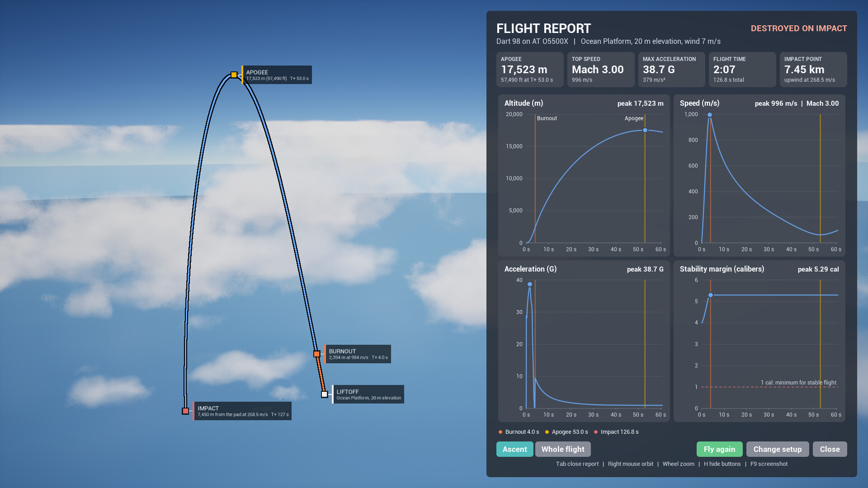Viewport: 868px width, 488px height.
Task: Select the APOGEE label on trajectory
Action: [x=277, y=75]
